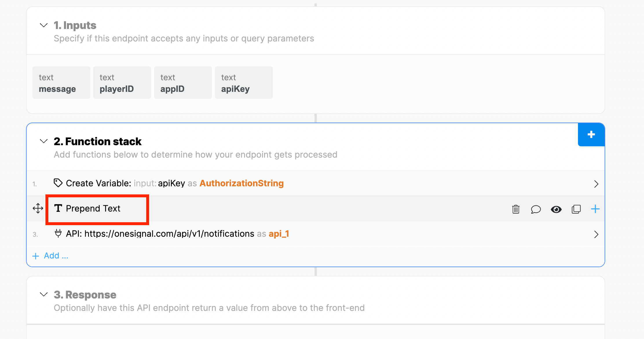
Task: Open the appID text input
Action: coord(183,83)
